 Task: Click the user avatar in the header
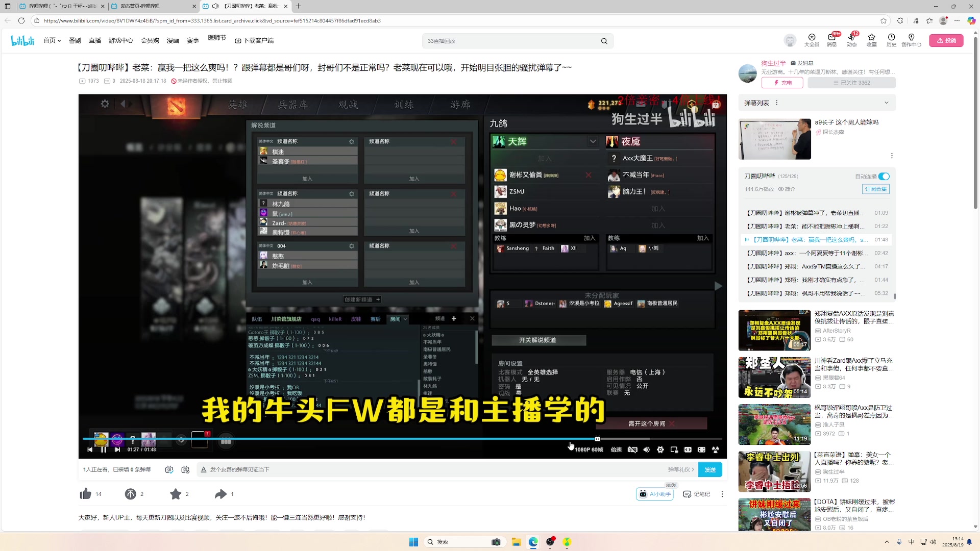pos(790,40)
